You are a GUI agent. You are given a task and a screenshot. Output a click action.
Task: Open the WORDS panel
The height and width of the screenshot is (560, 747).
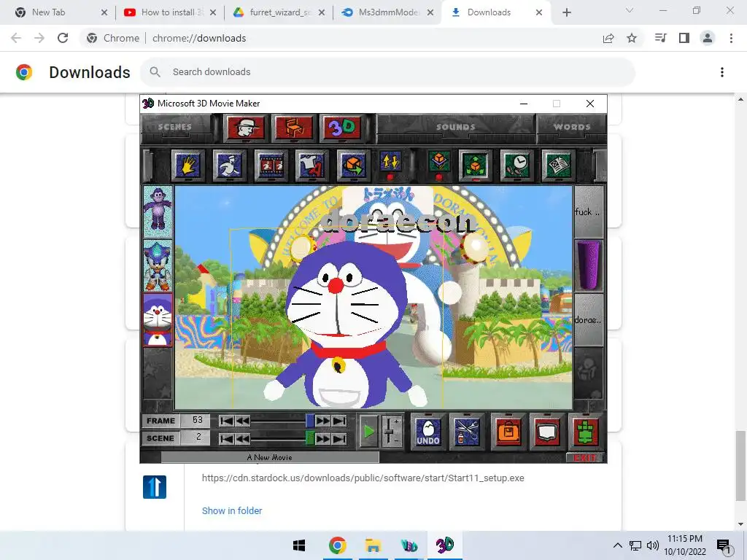572,127
